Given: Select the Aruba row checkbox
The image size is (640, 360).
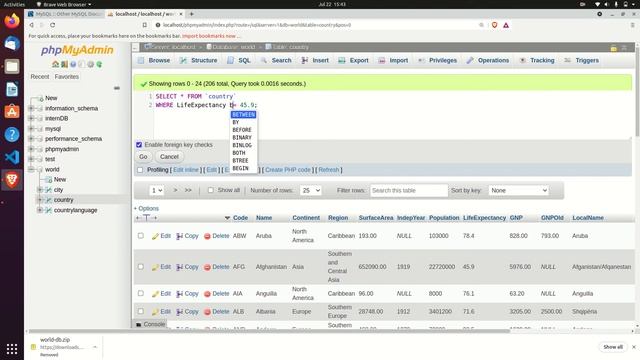Looking at the screenshot, I should point(141,236).
